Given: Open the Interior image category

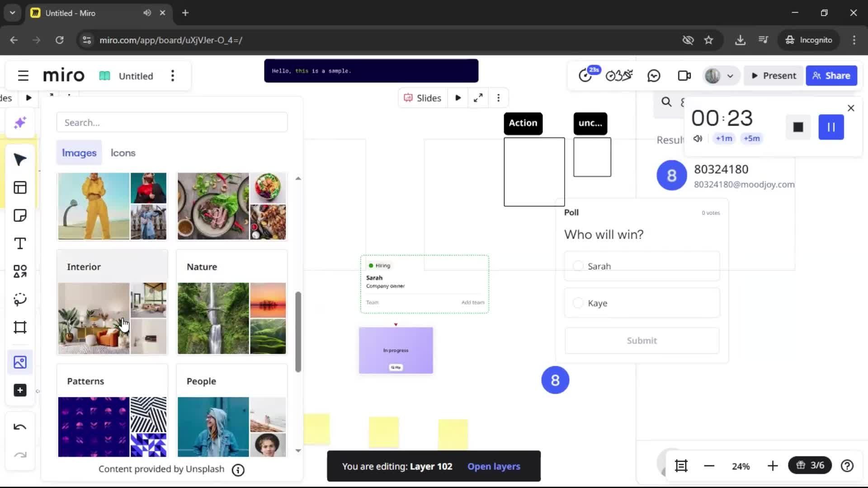Looking at the screenshot, I should tap(112, 302).
